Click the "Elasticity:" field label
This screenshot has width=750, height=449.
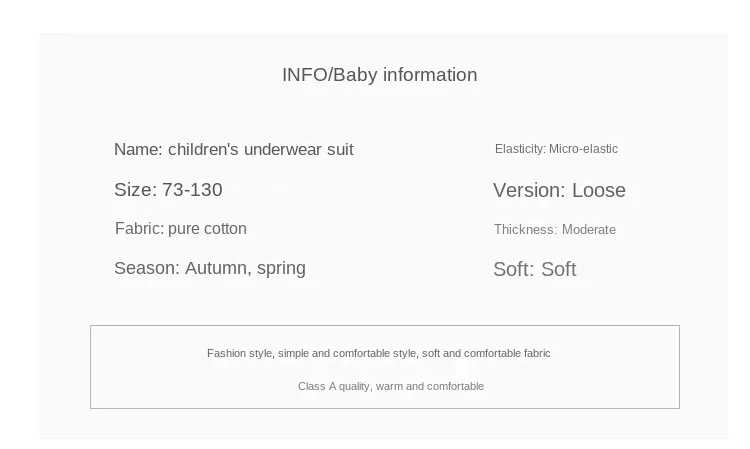(x=520, y=149)
